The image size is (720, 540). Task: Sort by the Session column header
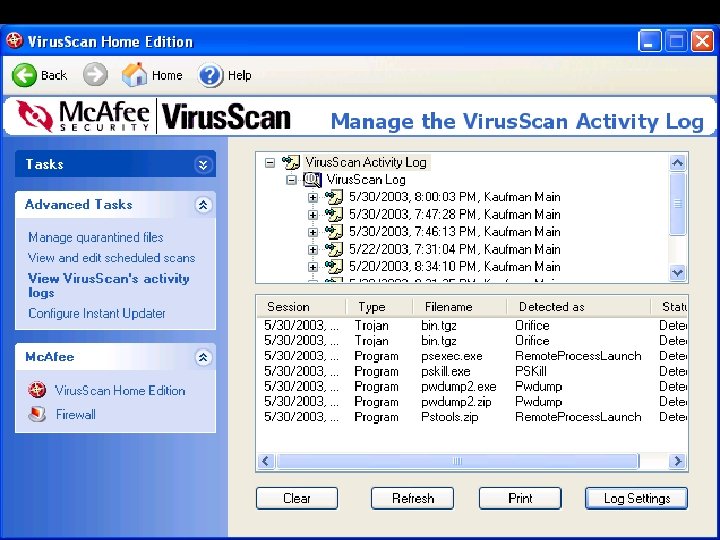pyautogui.click(x=301, y=306)
